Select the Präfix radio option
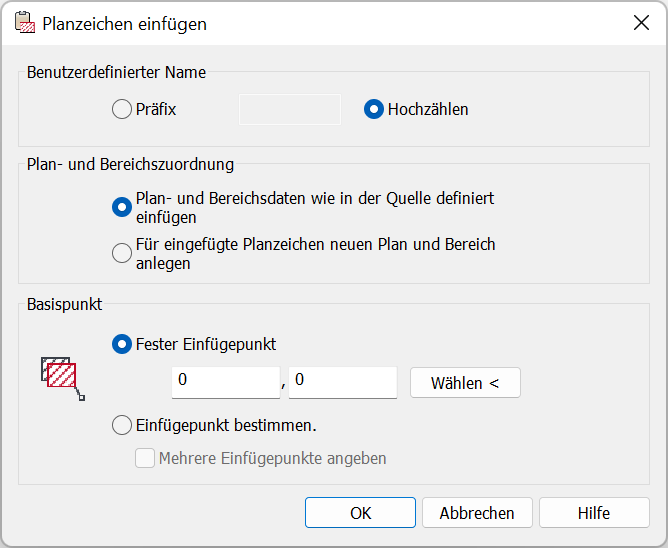Viewport: 668px width, 548px height. [x=122, y=109]
